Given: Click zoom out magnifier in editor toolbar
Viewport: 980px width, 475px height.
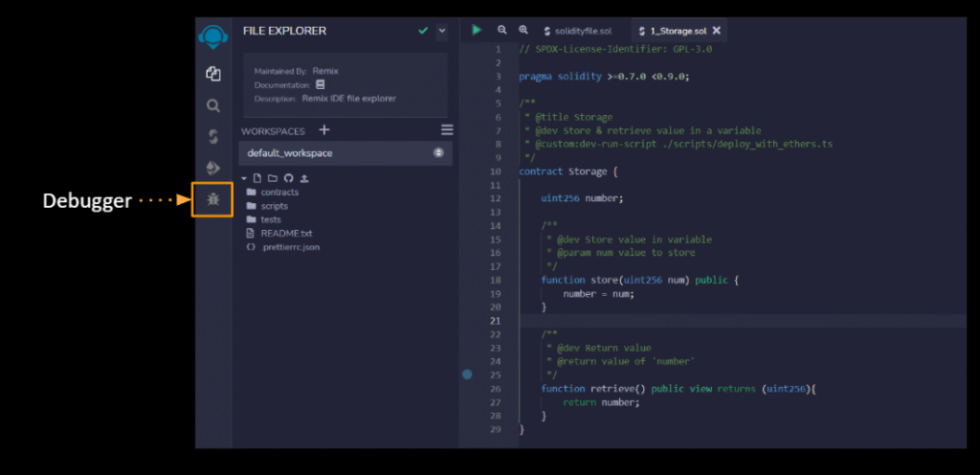Looking at the screenshot, I should [x=501, y=30].
